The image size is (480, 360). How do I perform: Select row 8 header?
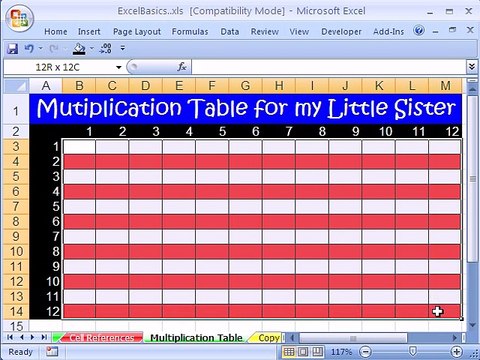point(16,221)
